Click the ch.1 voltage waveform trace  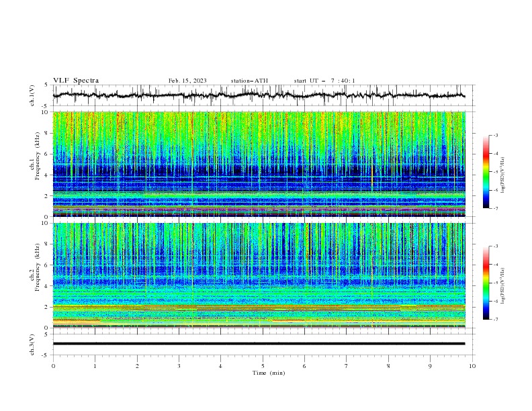pos(259,95)
